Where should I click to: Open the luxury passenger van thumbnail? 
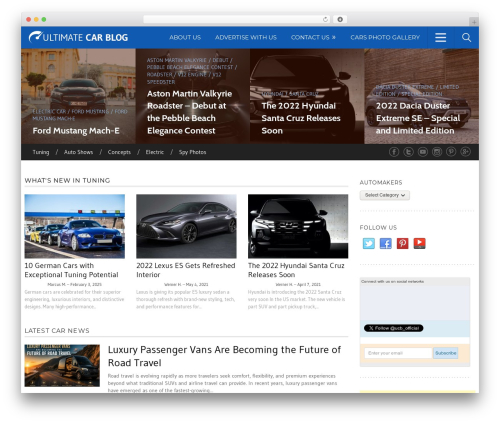coord(62,365)
